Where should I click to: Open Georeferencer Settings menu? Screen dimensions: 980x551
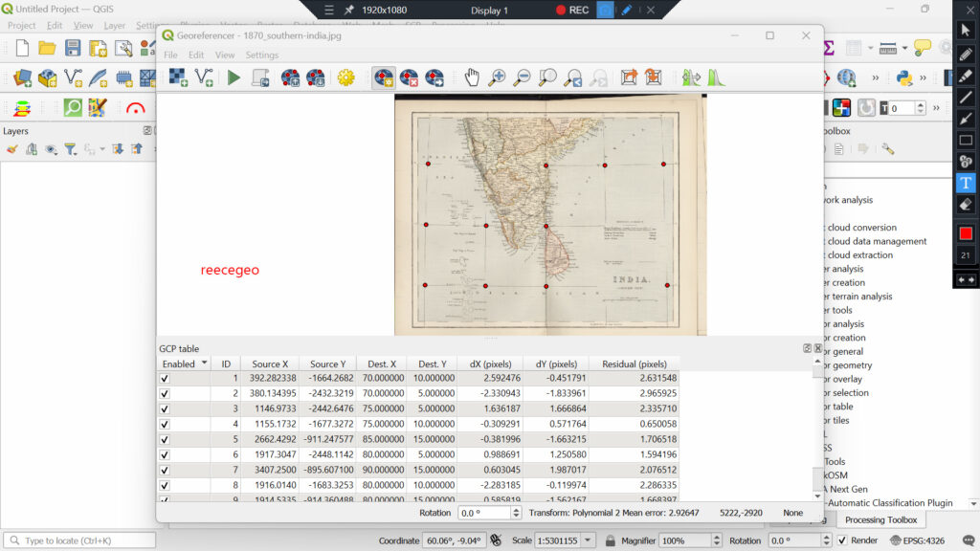click(x=262, y=55)
